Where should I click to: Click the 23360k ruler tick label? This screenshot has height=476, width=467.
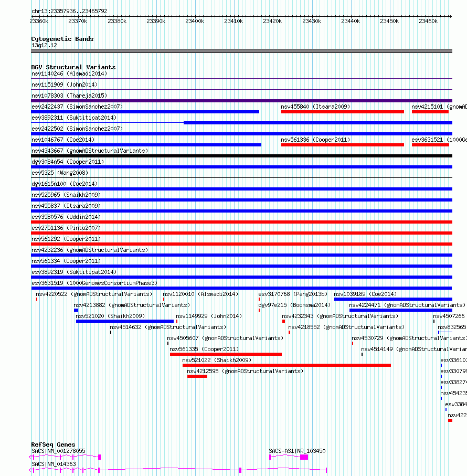point(39,21)
